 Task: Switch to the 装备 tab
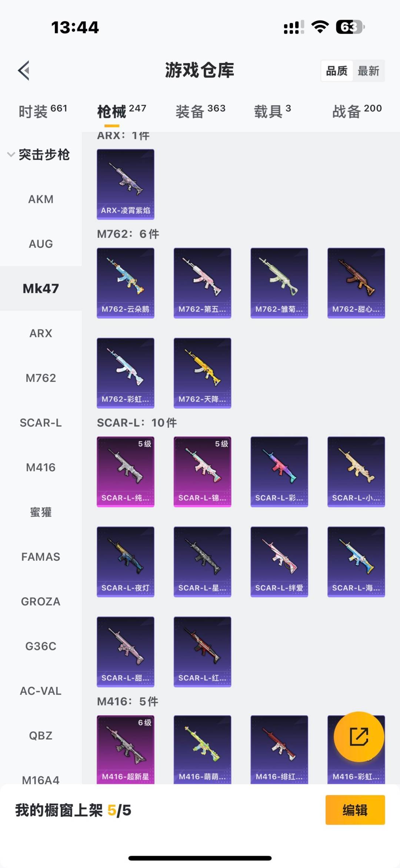(x=200, y=111)
